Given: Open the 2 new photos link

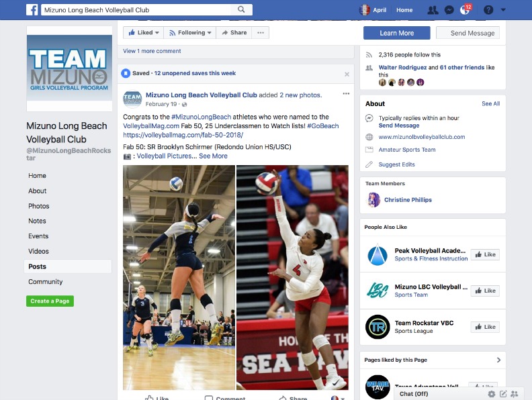Looking at the screenshot, I should coord(300,95).
